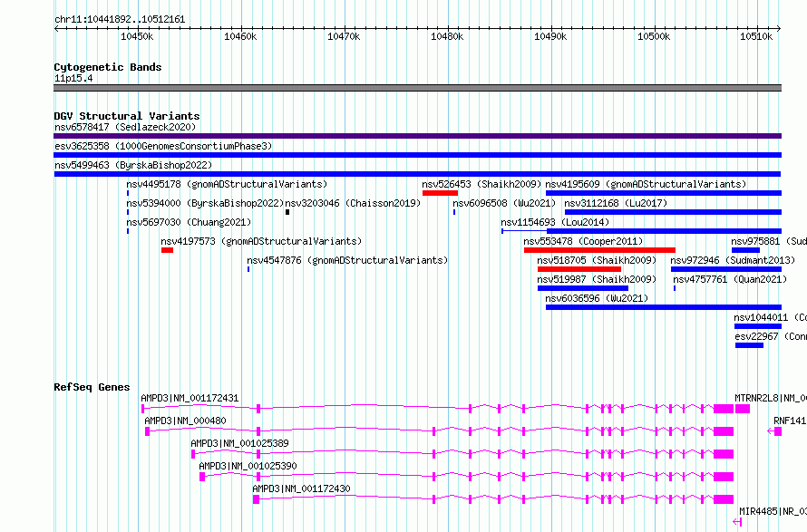Open nsv972946 (Sudmant2013) label
Image resolution: width=807 pixels, height=532 pixels.
point(733,260)
